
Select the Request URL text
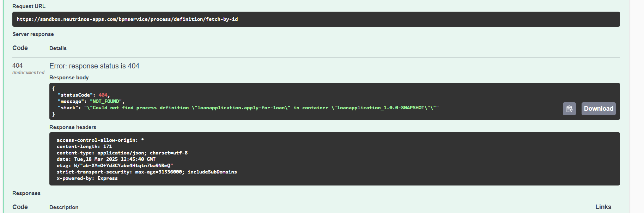pyautogui.click(x=127, y=19)
